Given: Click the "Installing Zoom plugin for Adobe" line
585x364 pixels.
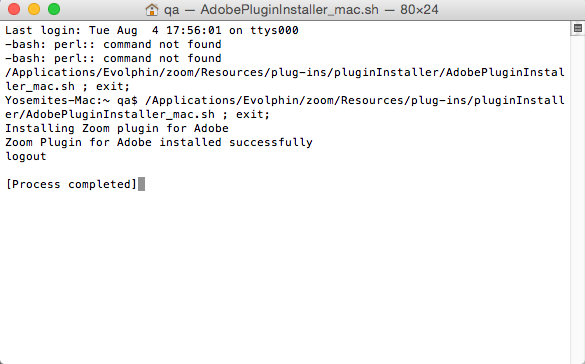Looking at the screenshot, I should click(117, 128).
